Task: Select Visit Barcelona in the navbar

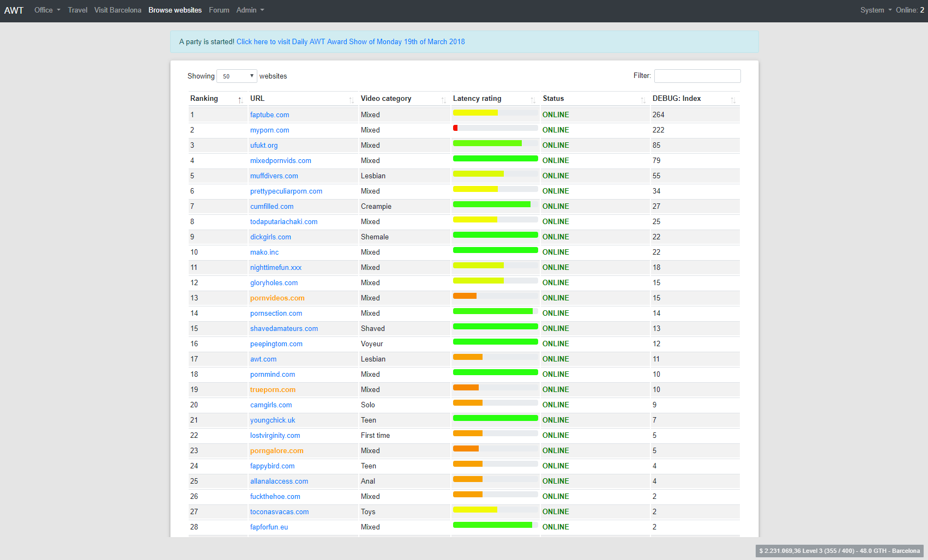Action: tap(117, 10)
